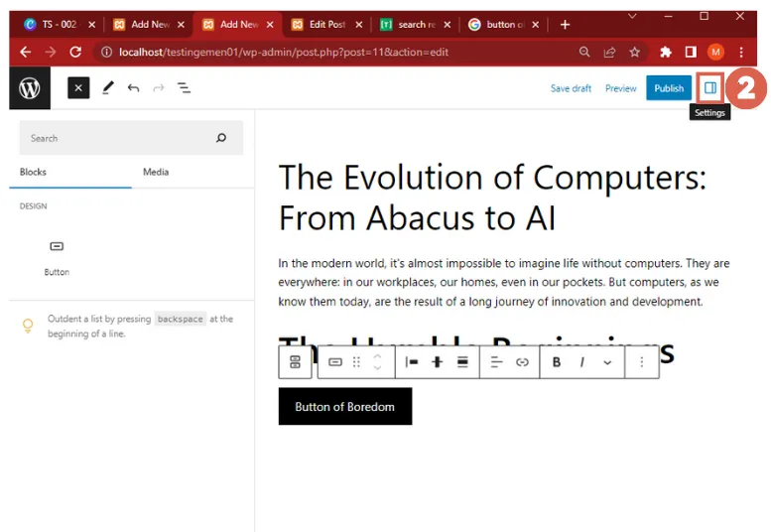
Task: Click the justify items left icon
Action: (x=412, y=362)
